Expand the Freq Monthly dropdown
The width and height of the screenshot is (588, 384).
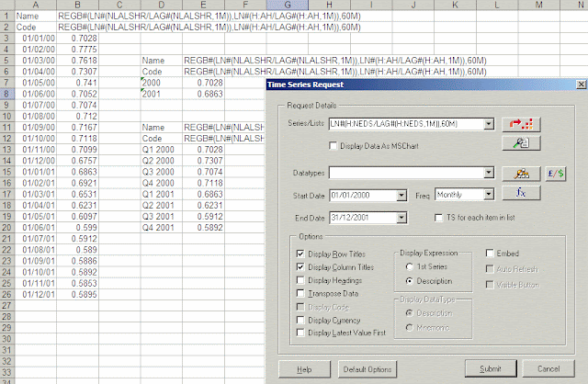pyautogui.click(x=489, y=194)
